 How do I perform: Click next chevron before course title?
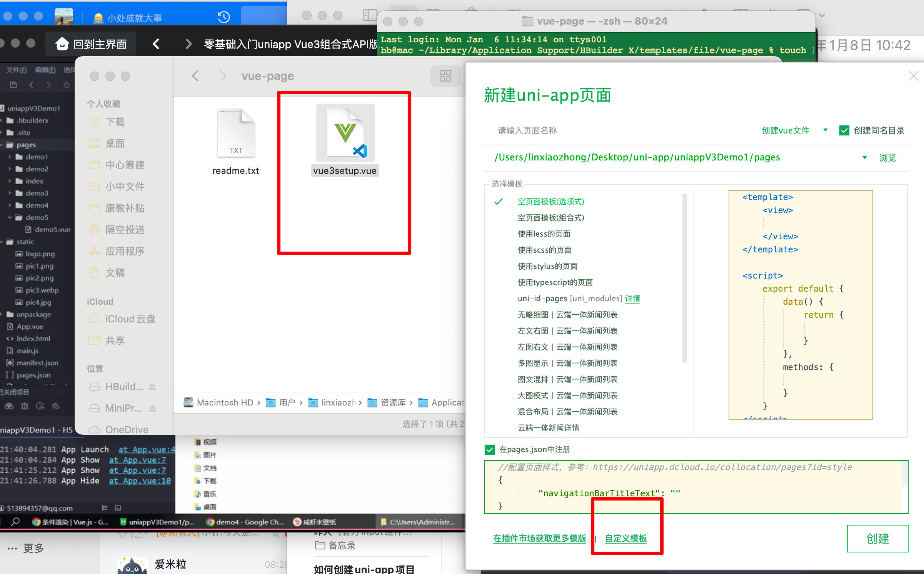(188, 44)
